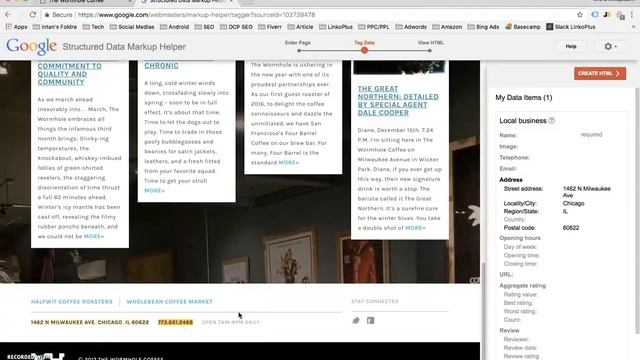640x360 pixels.
Task: Reload the page with refresh icon
Action: click(33, 14)
